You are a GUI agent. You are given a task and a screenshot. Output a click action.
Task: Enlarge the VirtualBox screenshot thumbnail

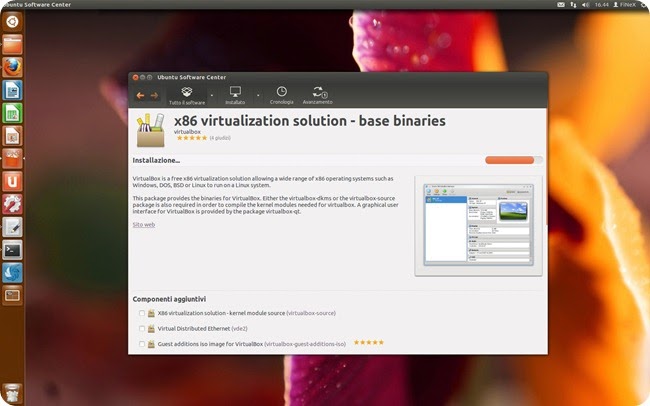click(478, 225)
